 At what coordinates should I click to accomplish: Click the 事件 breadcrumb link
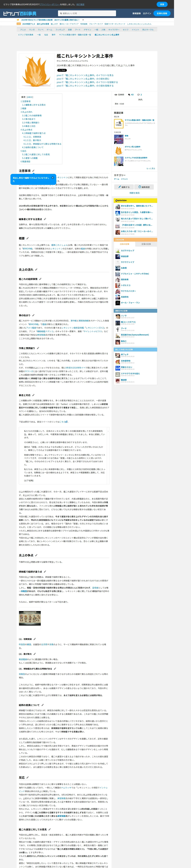click(53, 35)
